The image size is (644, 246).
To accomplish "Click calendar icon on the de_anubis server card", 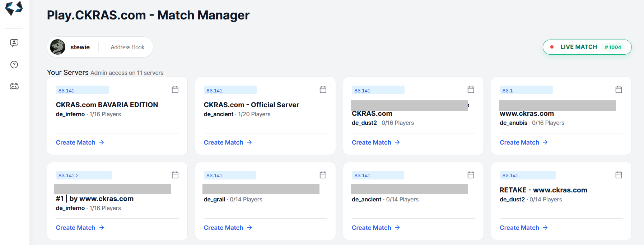I will click(x=619, y=90).
